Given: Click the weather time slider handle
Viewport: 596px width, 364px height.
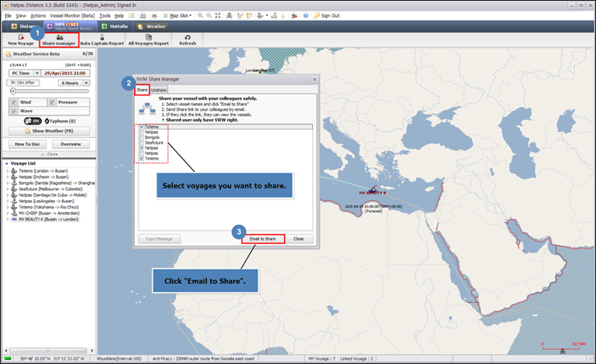Looking at the screenshot, I should click(x=13, y=92).
